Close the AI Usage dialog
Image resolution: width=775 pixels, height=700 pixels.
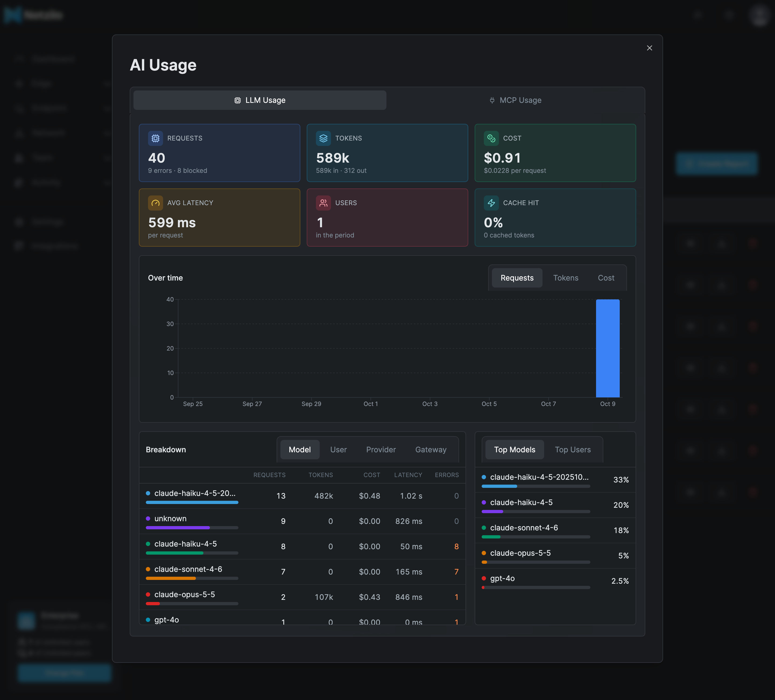(649, 48)
